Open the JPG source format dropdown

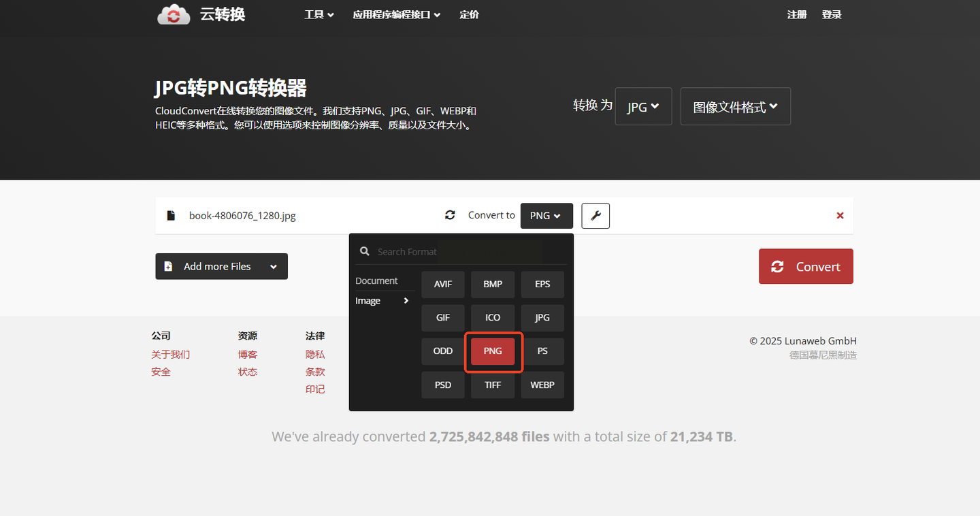click(643, 106)
